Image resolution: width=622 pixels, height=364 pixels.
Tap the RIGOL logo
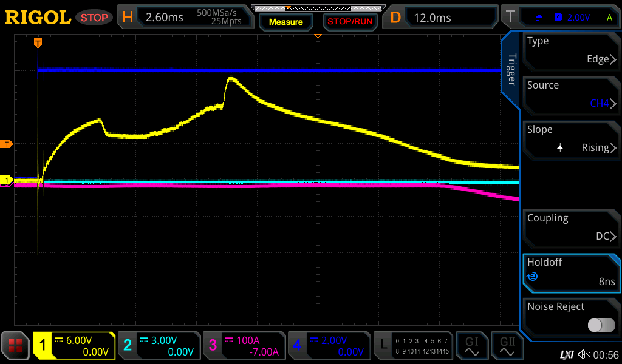(x=38, y=18)
